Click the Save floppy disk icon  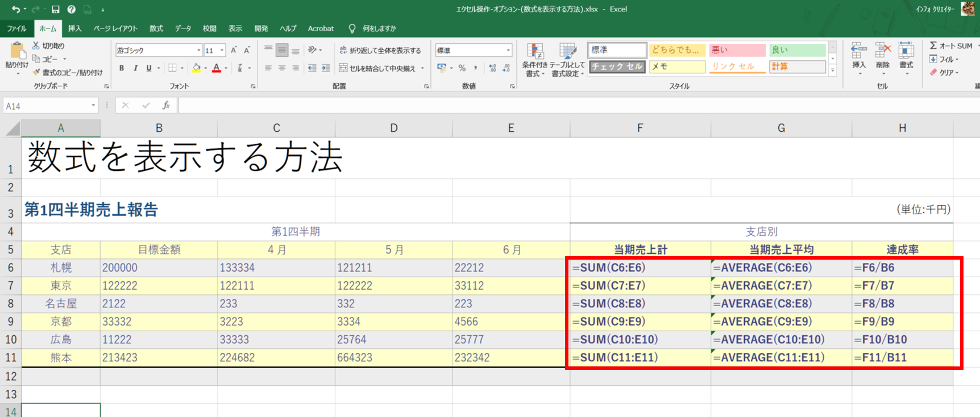click(x=56, y=9)
